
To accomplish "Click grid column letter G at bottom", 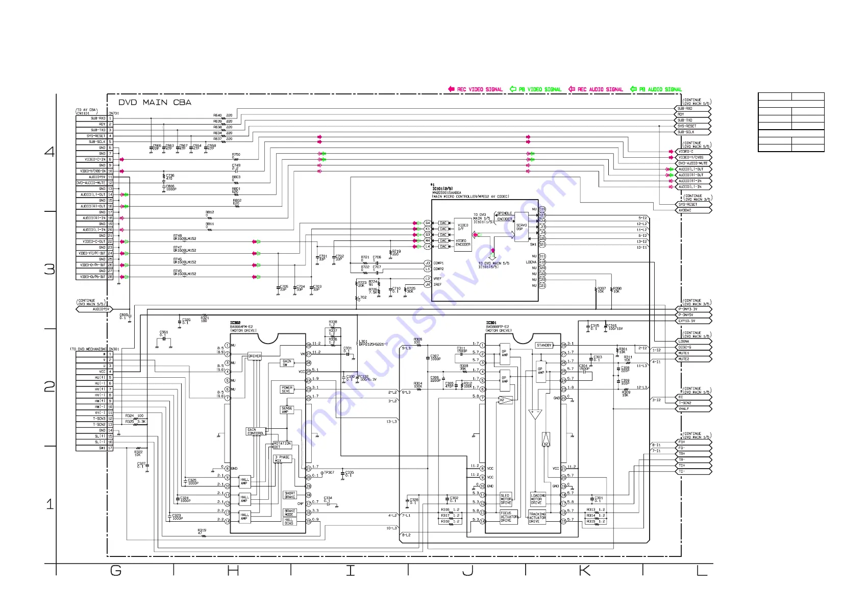I will point(116,571).
